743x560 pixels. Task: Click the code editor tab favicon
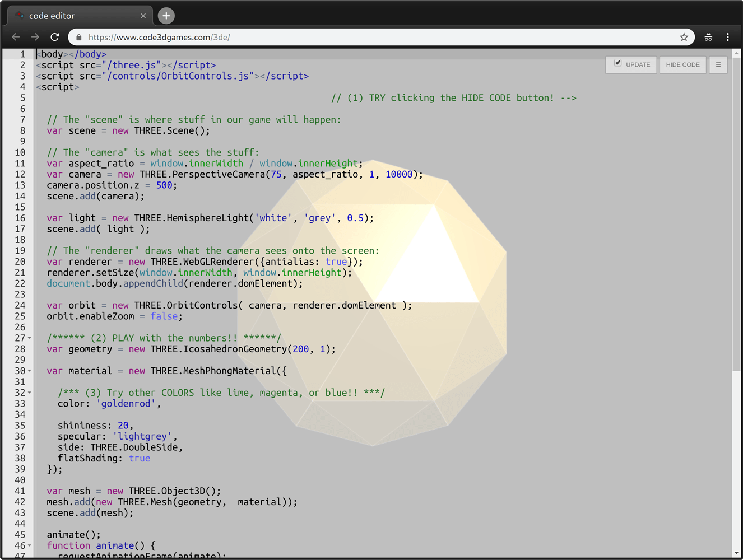point(19,16)
